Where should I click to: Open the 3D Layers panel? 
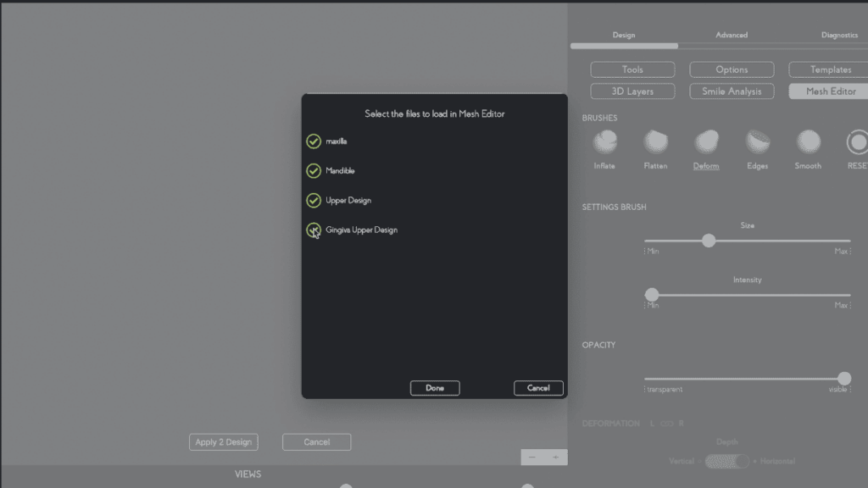pyautogui.click(x=632, y=91)
